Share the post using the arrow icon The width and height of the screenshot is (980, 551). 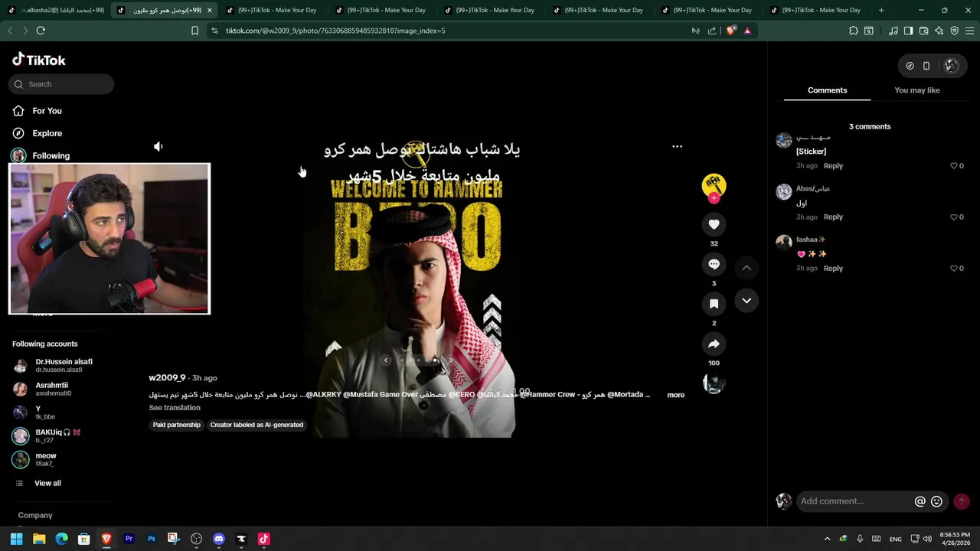coord(714,344)
